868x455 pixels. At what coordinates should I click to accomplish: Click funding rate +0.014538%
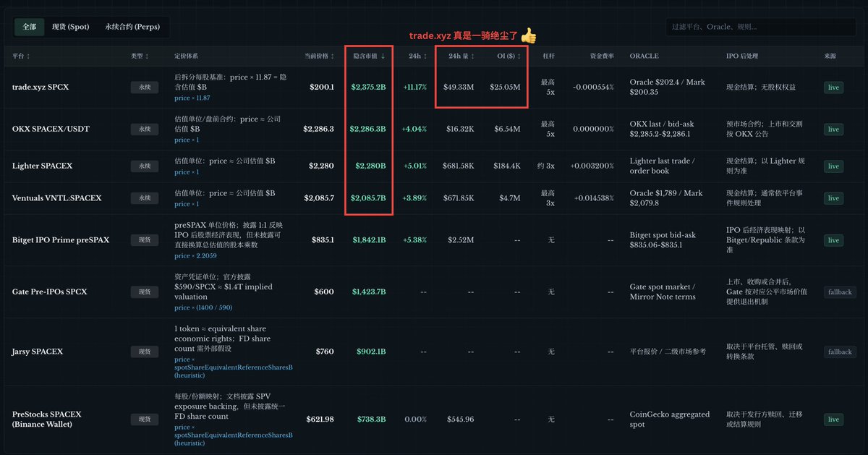click(x=594, y=197)
